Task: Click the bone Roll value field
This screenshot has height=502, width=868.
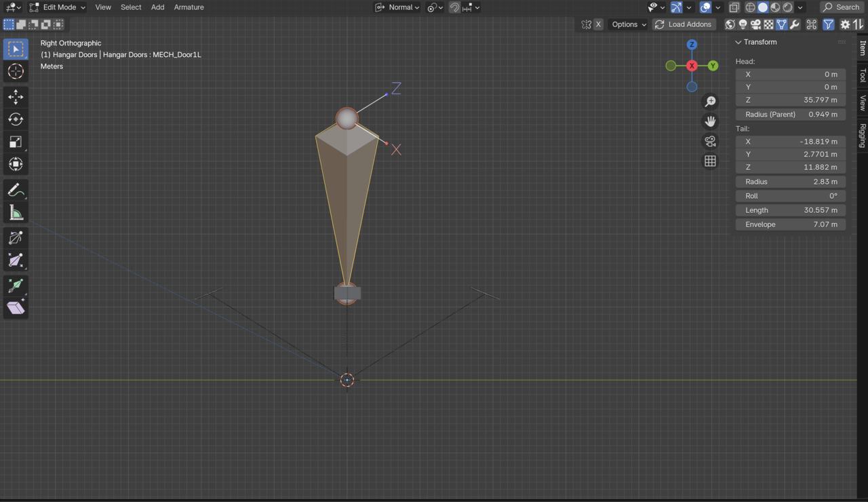Action: point(791,196)
